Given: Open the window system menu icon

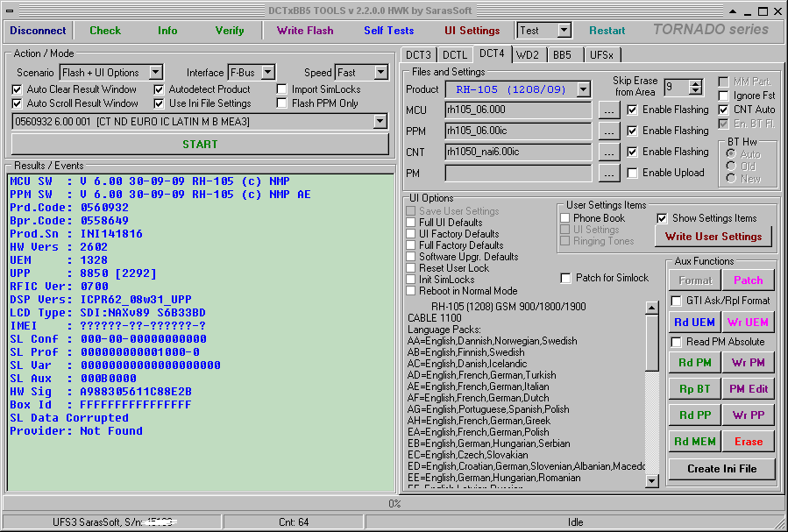Looking at the screenshot, I should 10,11.
